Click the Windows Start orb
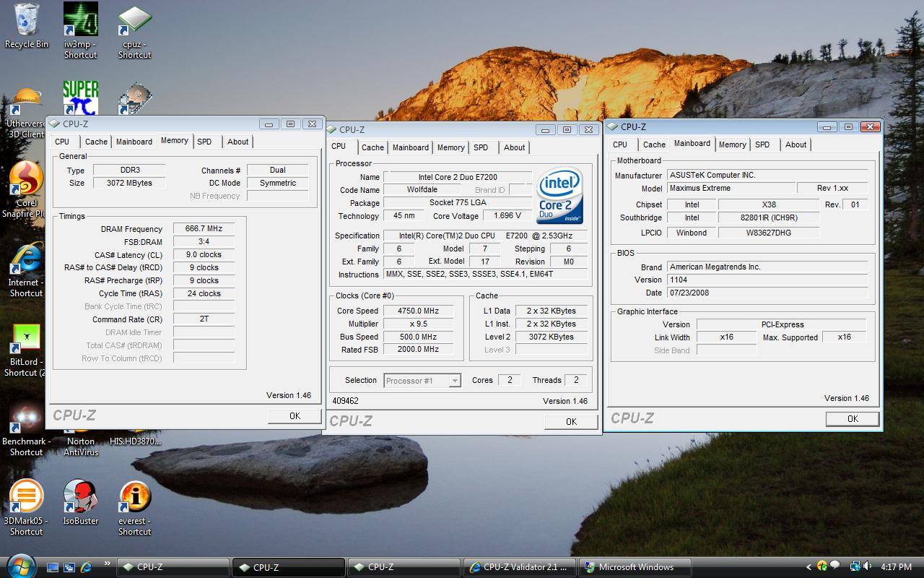Image resolution: width=924 pixels, height=578 pixels. [x=20, y=566]
